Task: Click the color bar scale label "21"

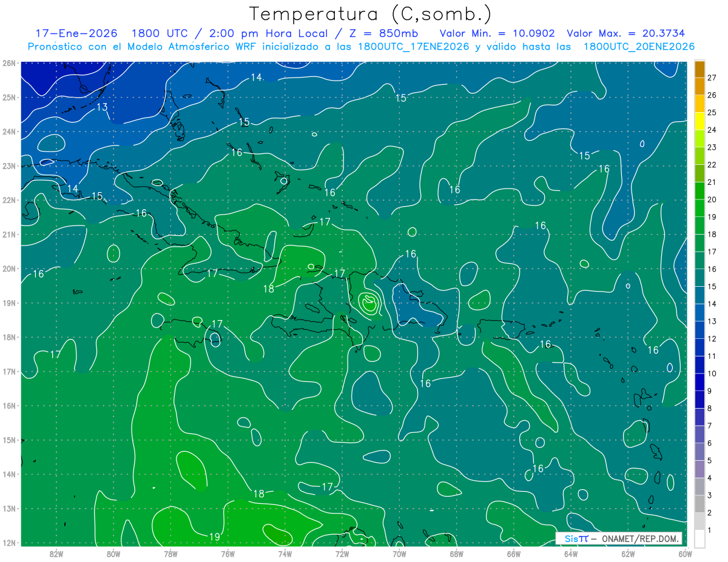Action: 712,182
